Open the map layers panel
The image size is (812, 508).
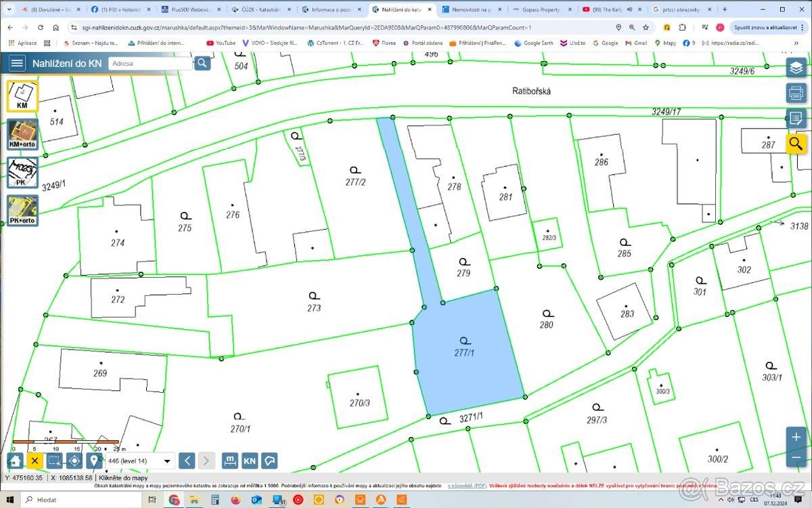point(796,68)
